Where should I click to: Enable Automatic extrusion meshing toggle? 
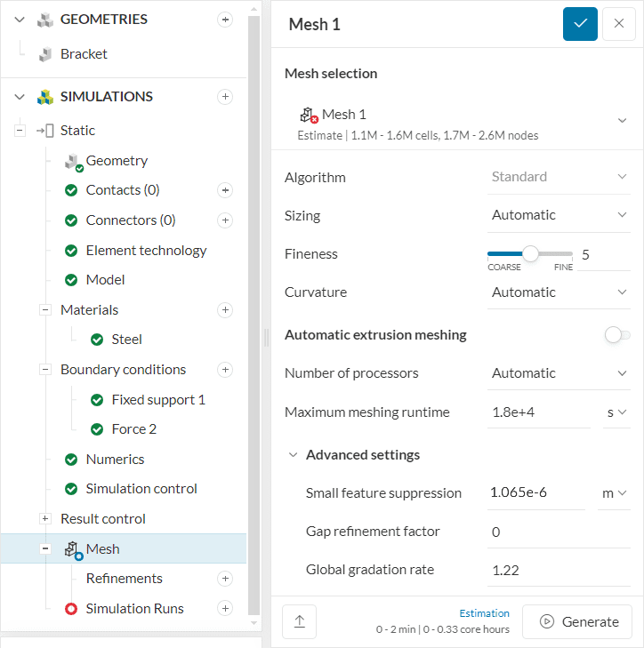tap(616, 335)
